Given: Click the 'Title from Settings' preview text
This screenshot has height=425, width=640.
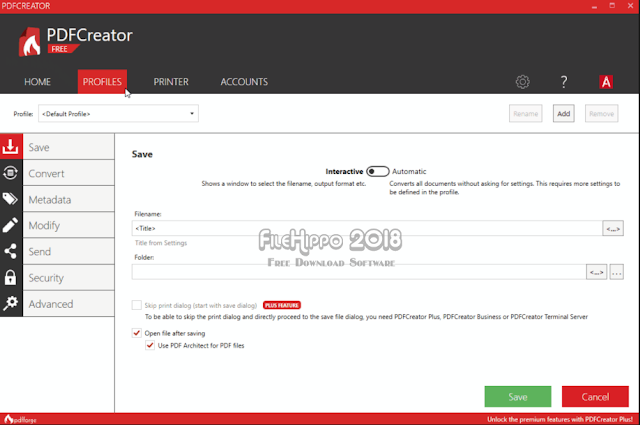Looking at the screenshot, I should pyautogui.click(x=161, y=243).
